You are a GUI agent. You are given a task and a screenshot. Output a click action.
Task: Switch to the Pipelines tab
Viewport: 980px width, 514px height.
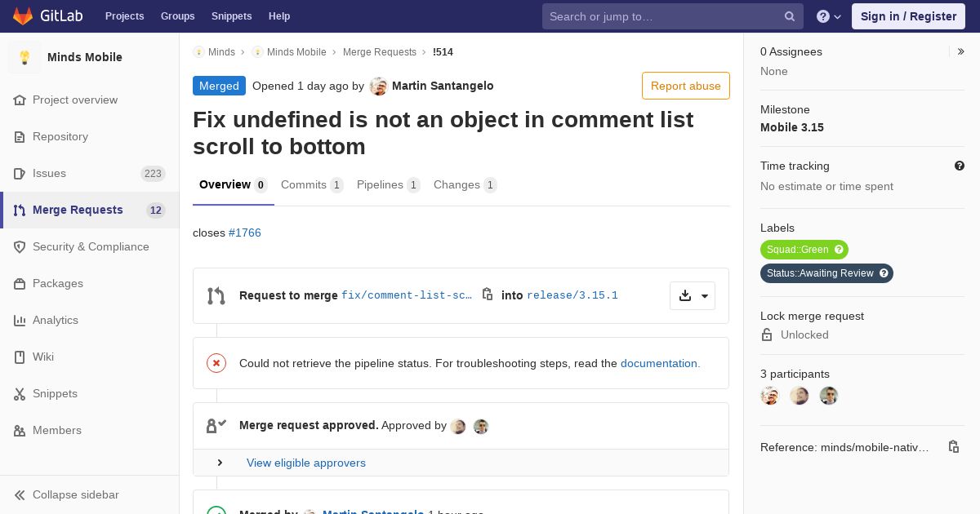389,185
